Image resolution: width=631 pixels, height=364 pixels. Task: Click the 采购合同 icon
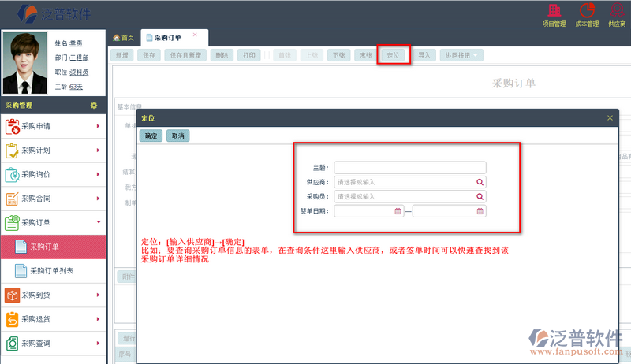[x=12, y=199]
